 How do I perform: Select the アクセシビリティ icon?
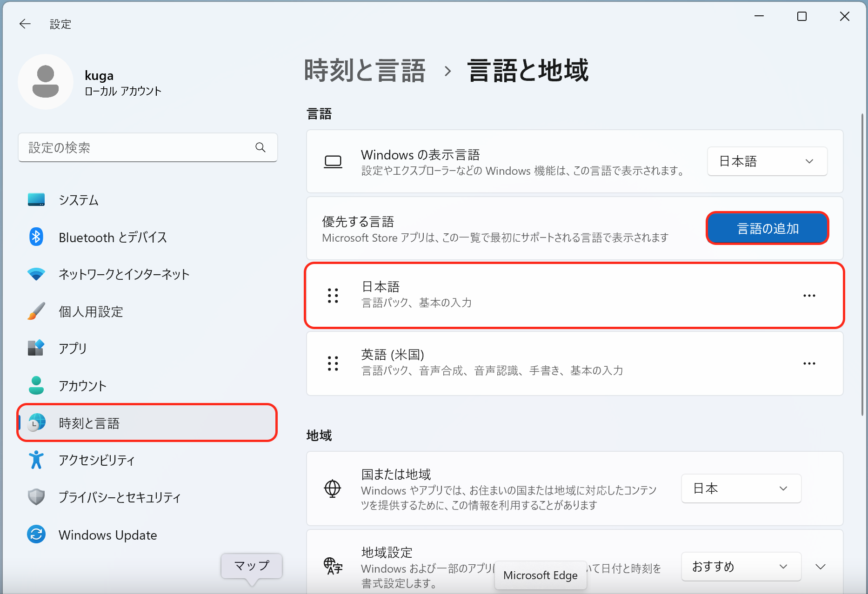[36, 460]
